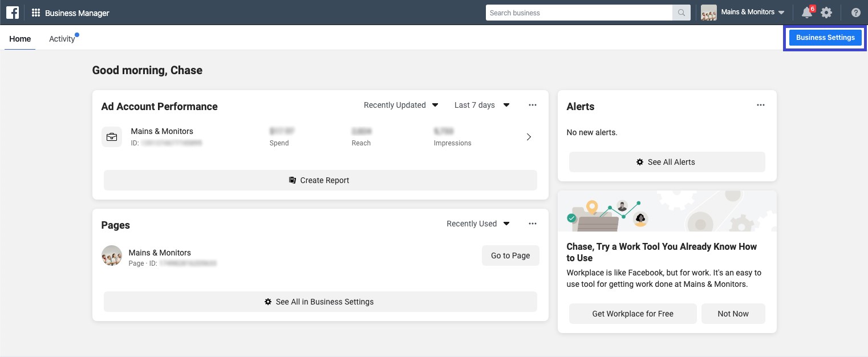Click the Business Settings button
868x357 pixels.
coord(825,38)
